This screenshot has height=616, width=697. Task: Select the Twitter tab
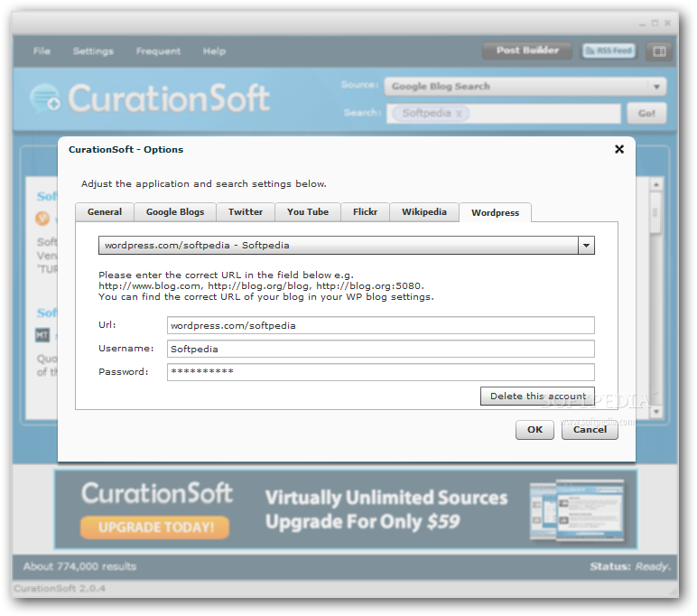(x=246, y=211)
